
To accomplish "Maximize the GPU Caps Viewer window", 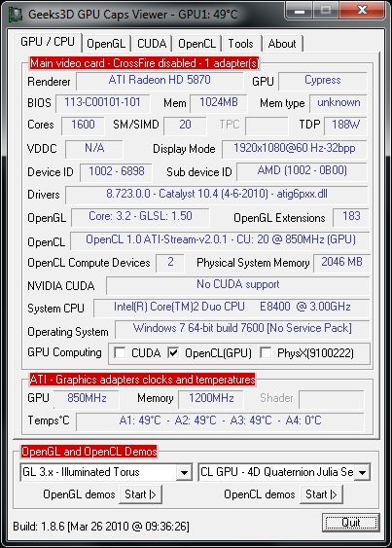I will pyautogui.click(x=326, y=11).
